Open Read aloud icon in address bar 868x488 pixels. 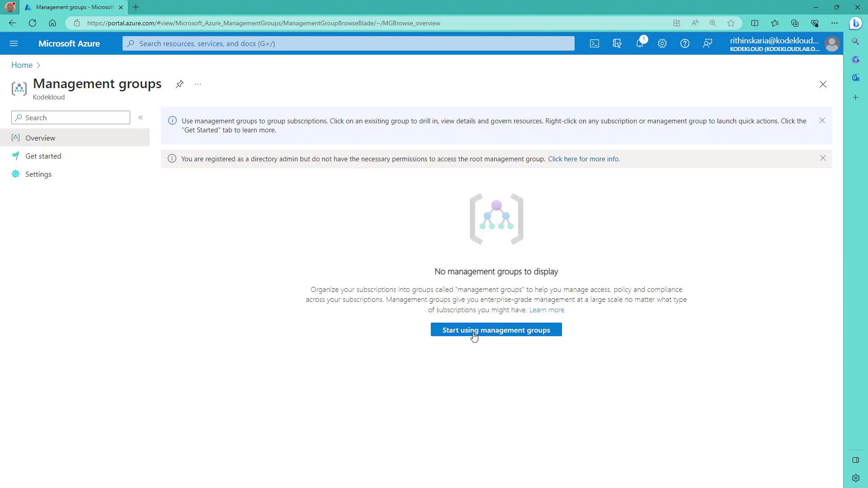tap(695, 23)
